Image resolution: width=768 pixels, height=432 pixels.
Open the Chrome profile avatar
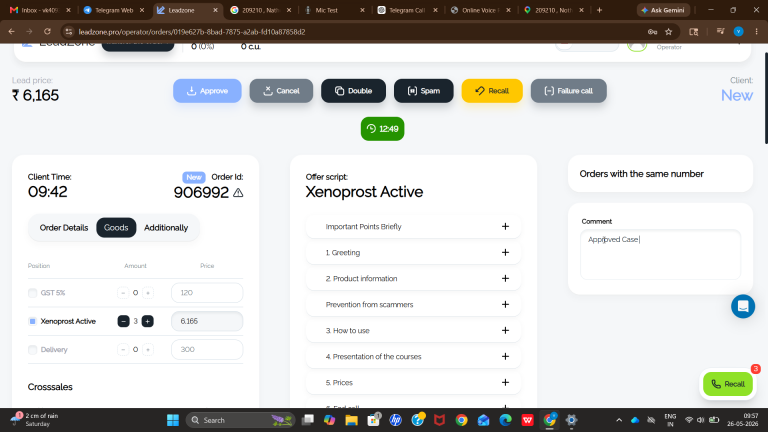(x=739, y=31)
